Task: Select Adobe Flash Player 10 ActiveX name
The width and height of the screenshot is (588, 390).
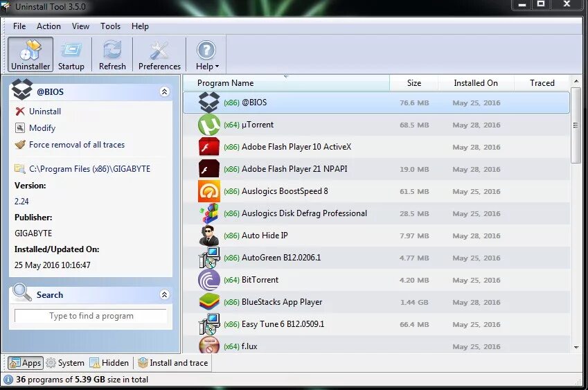Action: pos(296,147)
